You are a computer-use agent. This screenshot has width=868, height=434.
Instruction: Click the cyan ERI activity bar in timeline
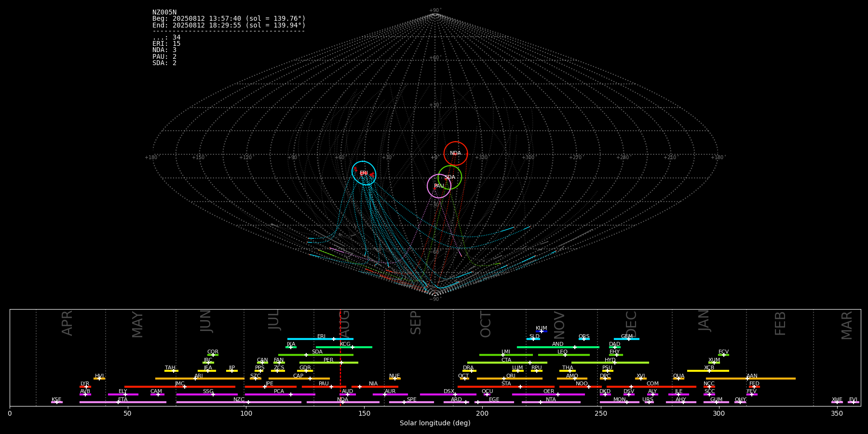pyautogui.click(x=320, y=339)
